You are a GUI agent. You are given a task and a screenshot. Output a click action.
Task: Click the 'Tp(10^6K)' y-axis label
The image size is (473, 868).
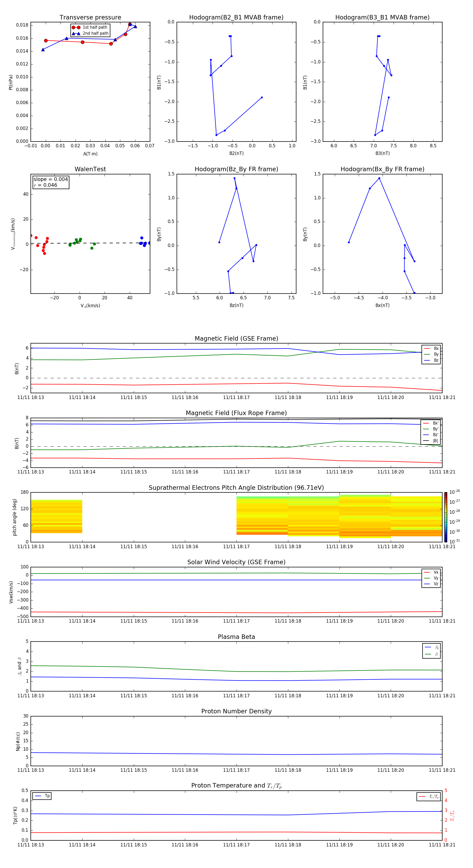15,815
